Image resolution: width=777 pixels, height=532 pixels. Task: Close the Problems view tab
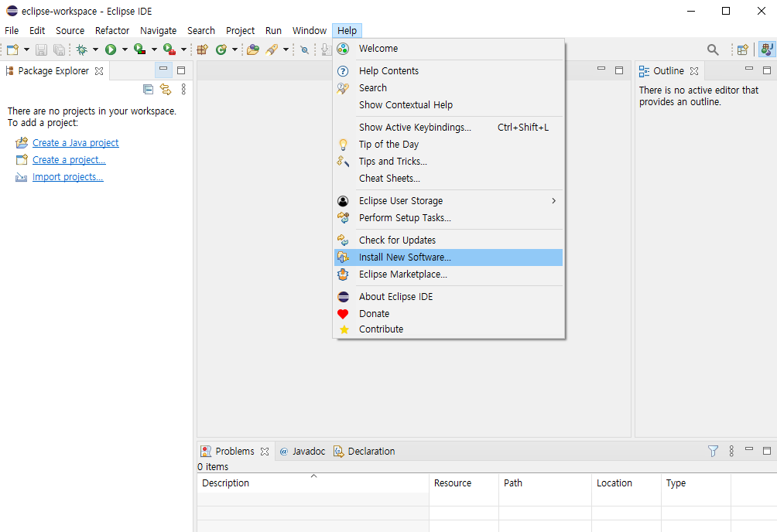coord(265,452)
